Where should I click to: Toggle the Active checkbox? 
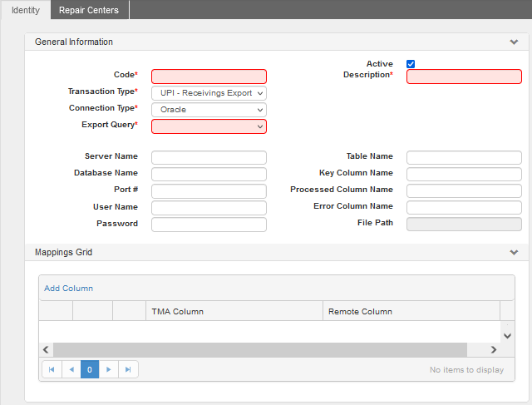pyautogui.click(x=411, y=64)
